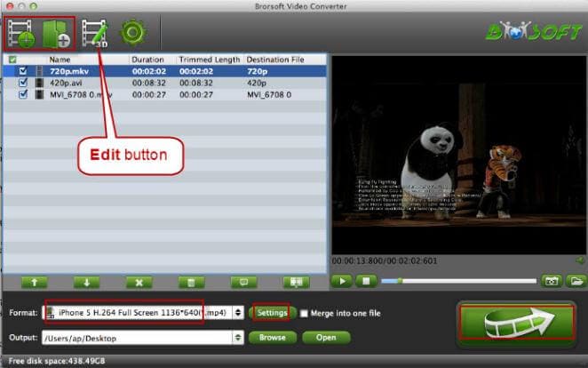The image size is (588, 368).
Task: Open the Output path dropdown arrows
Action: tap(238, 338)
